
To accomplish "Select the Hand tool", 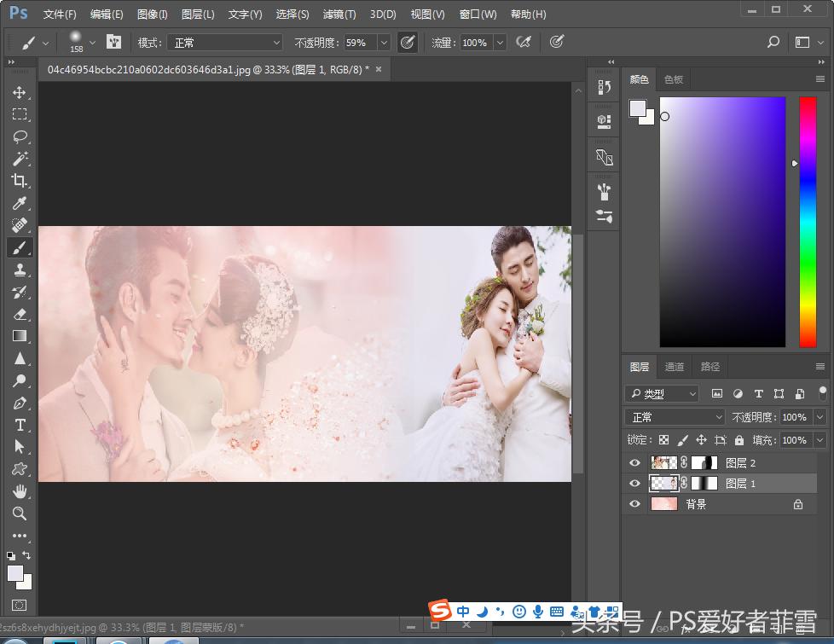I will pyautogui.click(x=19, y=491).
